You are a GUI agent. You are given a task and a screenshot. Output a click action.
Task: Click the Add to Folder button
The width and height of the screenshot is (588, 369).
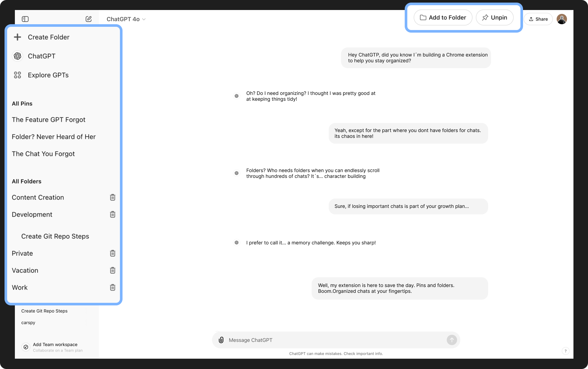[x=443, y=18]
